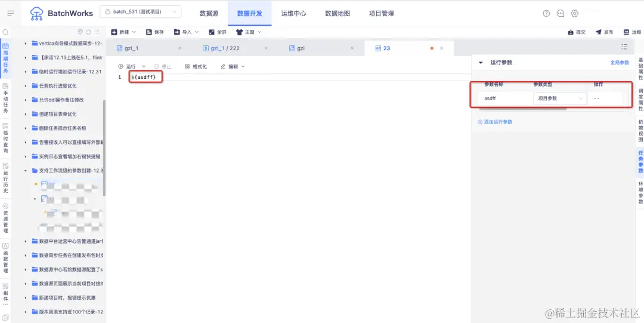Click 运维 button at top right
644x323 pixels.
[x=632, y=32]
